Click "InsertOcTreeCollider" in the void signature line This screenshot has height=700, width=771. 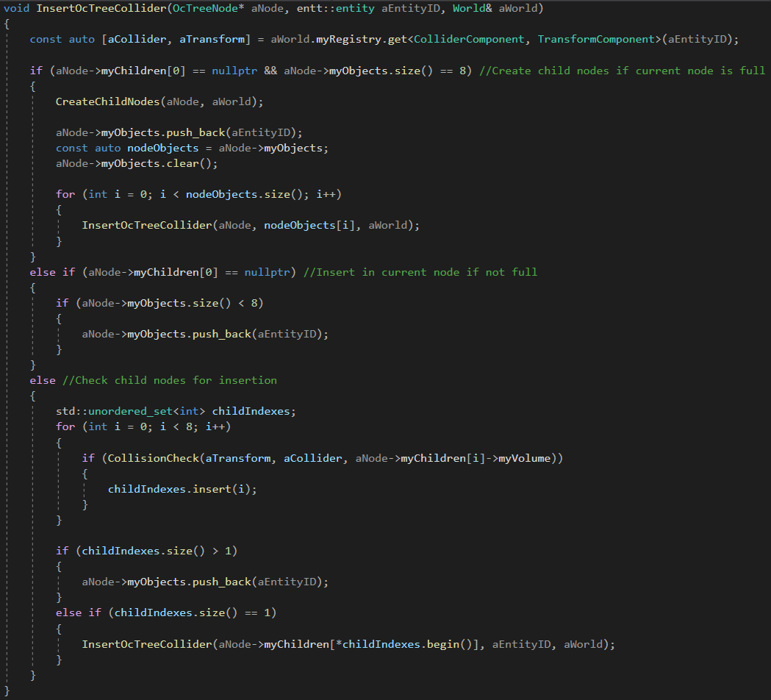[x=101, y=8]
